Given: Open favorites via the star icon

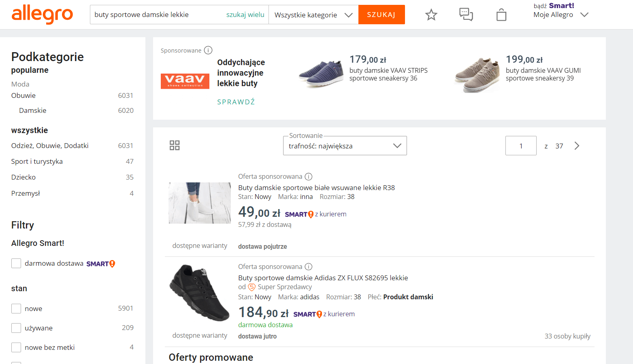Looking at the screenshot, I should click(x=431, y=15).
